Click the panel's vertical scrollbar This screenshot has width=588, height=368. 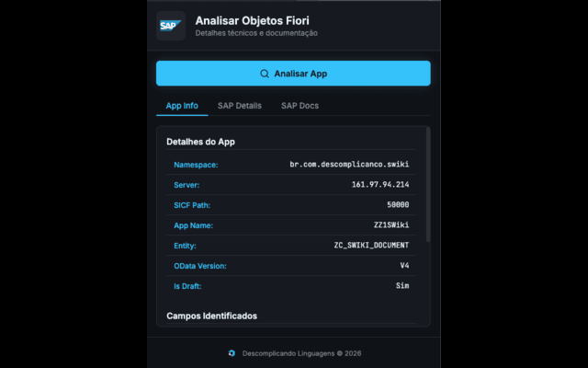coord(428,185)
